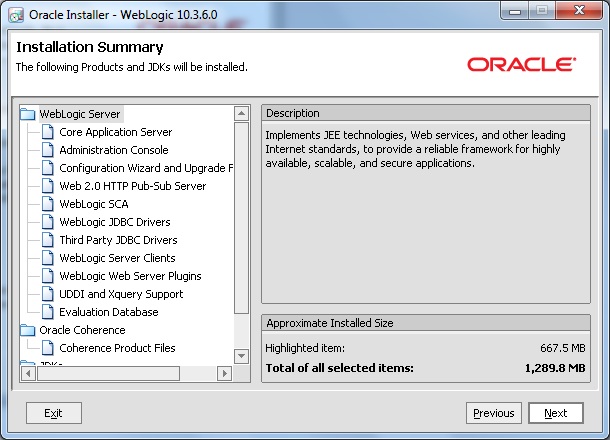Select WebLogic JDBC Drivers item
Image resolution: width=610 pixels, height=440 pixels.
115,222
